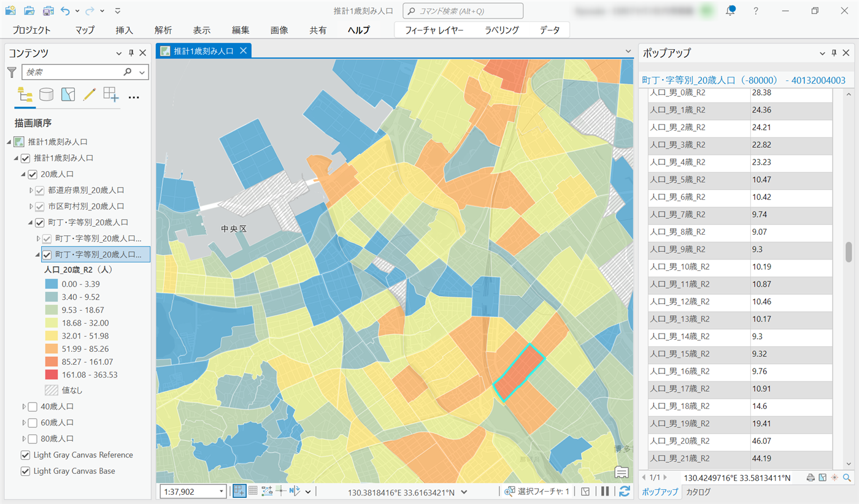The image size is (859, 504).
Task: Switch Contents to List By Data Source view
Action: pos(46,94)
